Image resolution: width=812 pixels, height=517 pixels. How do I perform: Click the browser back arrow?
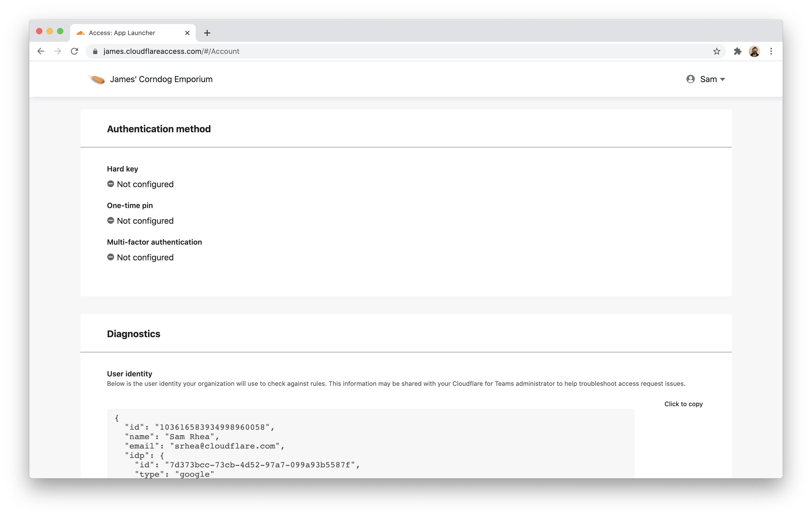[x=41, y=51]
